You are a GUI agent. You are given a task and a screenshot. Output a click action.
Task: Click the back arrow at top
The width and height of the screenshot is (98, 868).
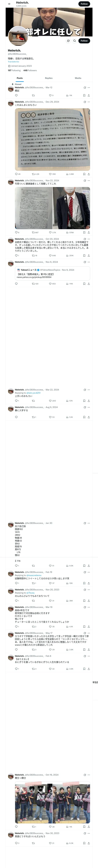(x=9, y=4)
